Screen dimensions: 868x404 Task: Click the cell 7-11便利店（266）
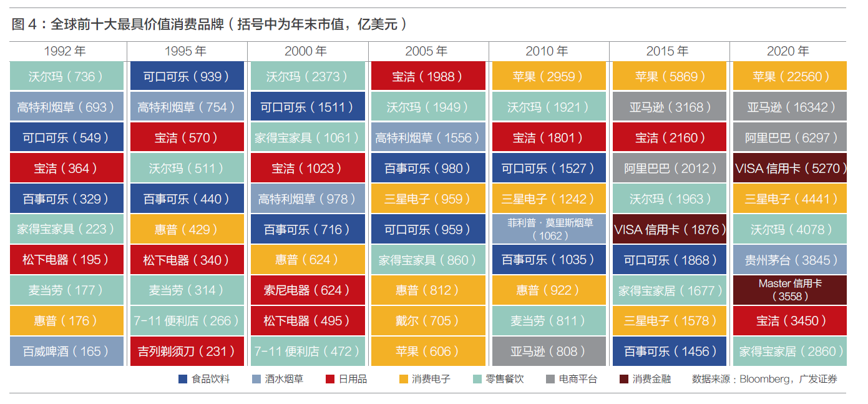[x=187, y=321]
